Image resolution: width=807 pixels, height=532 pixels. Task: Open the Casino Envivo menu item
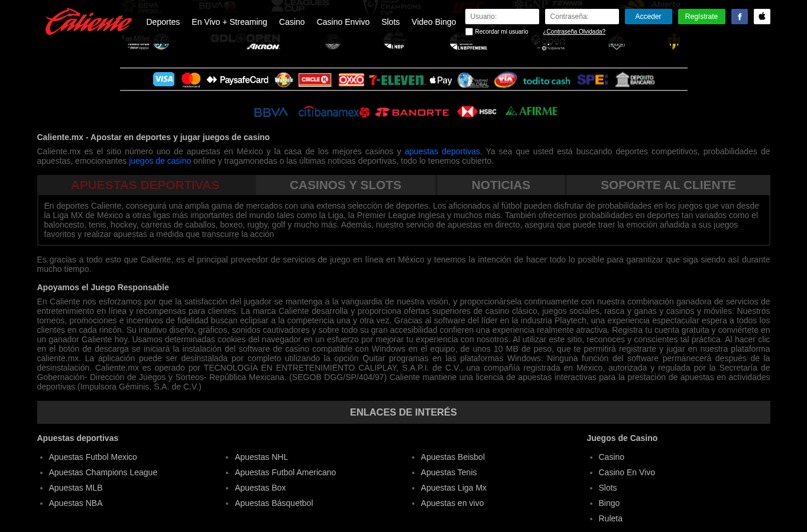343,22
